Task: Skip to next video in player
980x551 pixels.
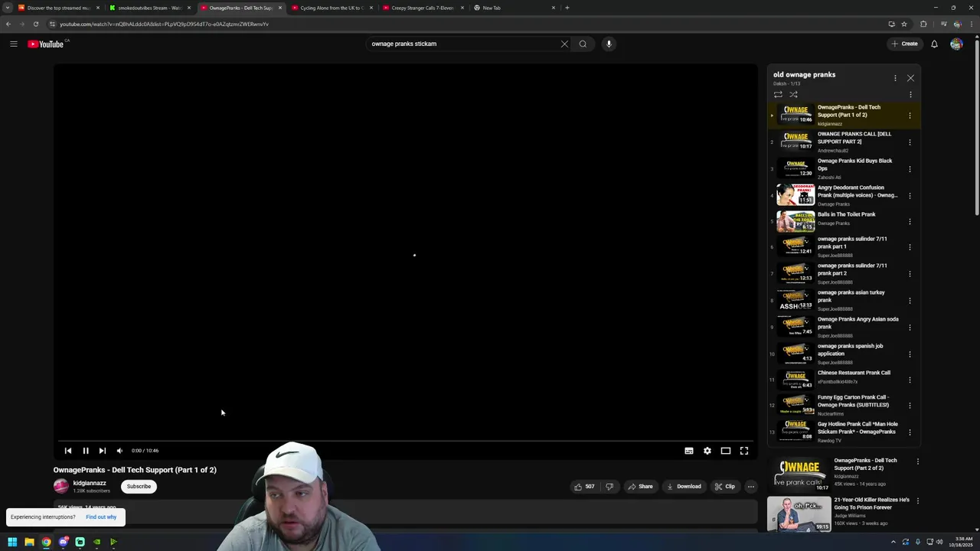Action: coord(102,451)
